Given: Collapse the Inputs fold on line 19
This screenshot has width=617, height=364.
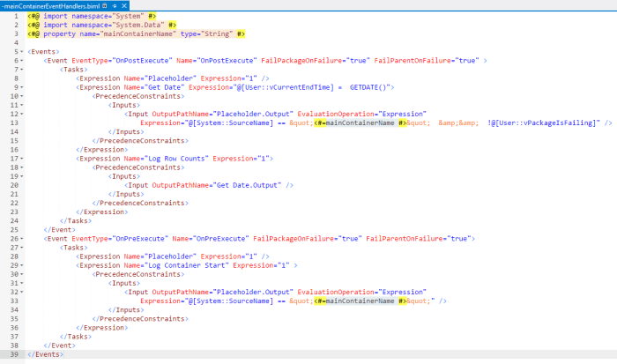Looking at the screenshot, I should [22, 176].
